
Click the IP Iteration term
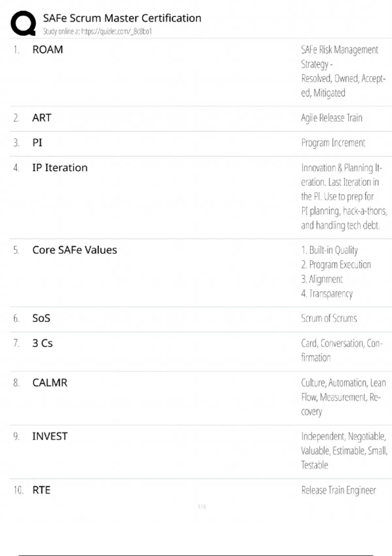coord(60,168)
